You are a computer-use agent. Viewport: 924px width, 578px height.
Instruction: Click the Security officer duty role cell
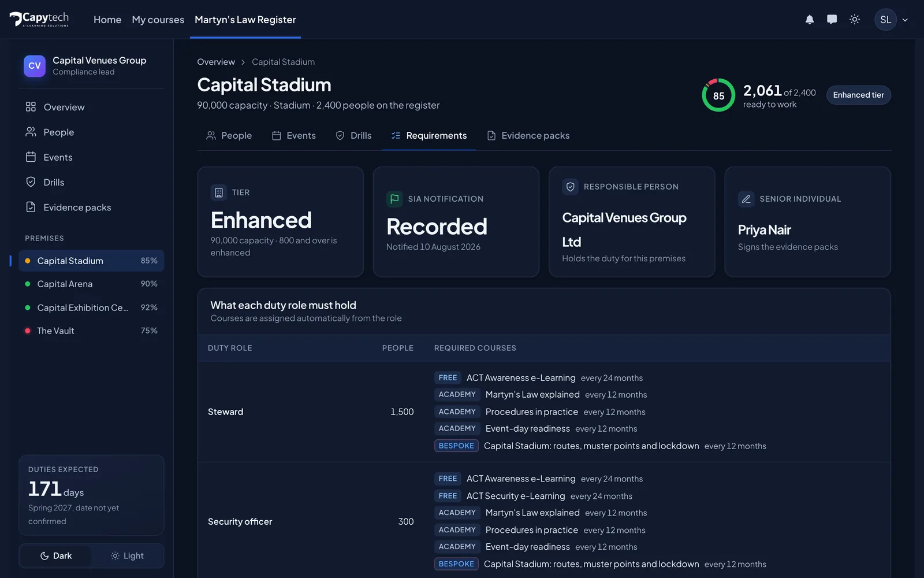(240, 521)
